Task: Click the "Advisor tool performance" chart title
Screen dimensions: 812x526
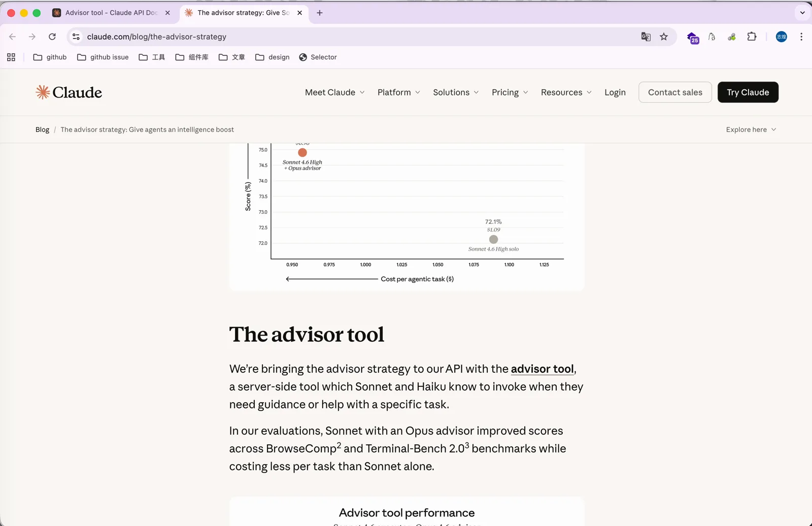Action: tap(407, 513)
